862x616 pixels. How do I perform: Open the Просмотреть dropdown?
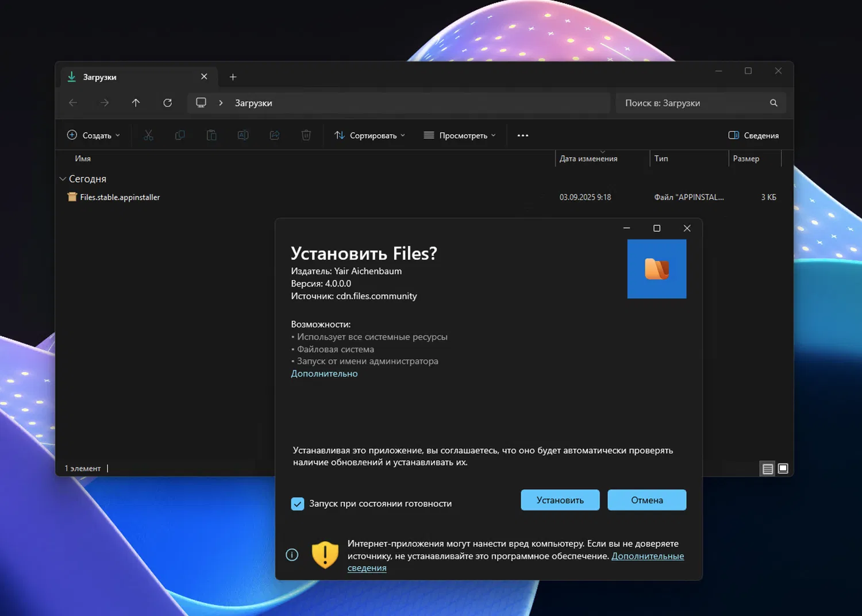coord(460,136)
